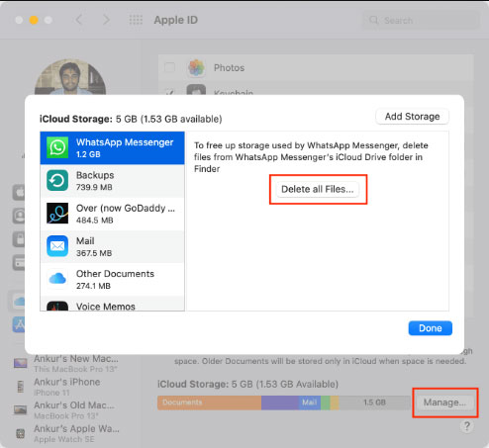This screenshot has height=448, width=489.
Task: Open the show-all grid icon in toolbar
Action: pyautogui.click(x=136, y=20)
